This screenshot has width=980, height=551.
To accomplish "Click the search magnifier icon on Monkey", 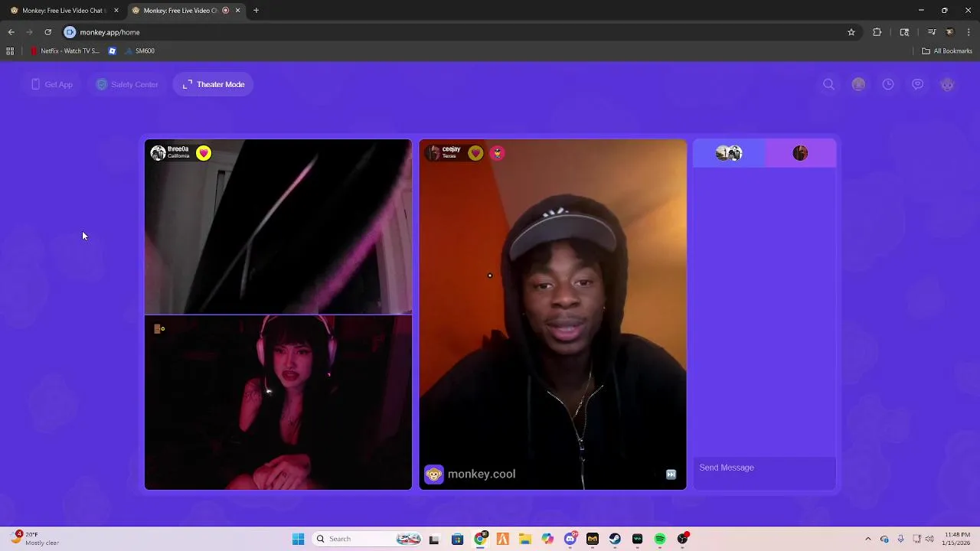I will point(828,84).
